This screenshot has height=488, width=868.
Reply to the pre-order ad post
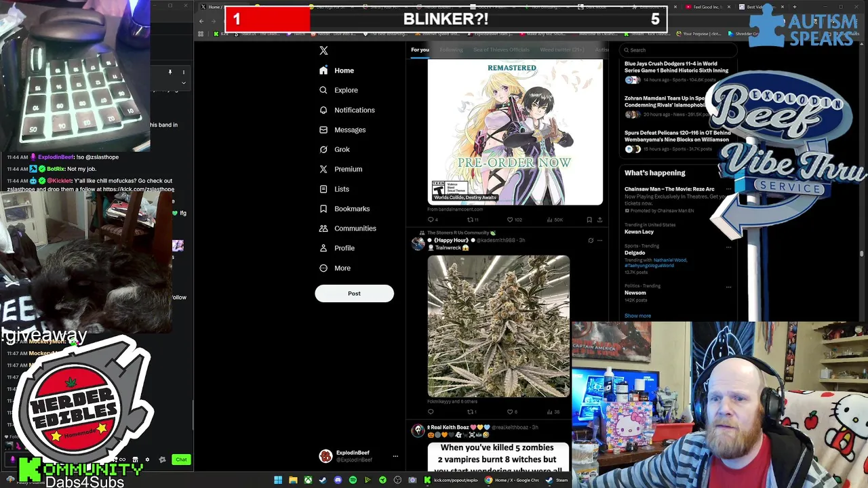tap(432, 220)
